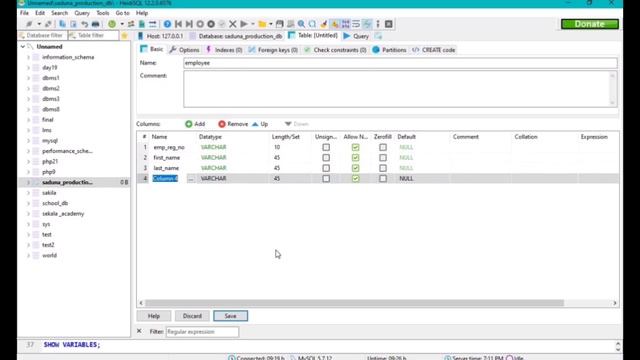Click the magnifier find text toolbar icon
The width and height of the screenshot is (640, 360).
point(301,24)
